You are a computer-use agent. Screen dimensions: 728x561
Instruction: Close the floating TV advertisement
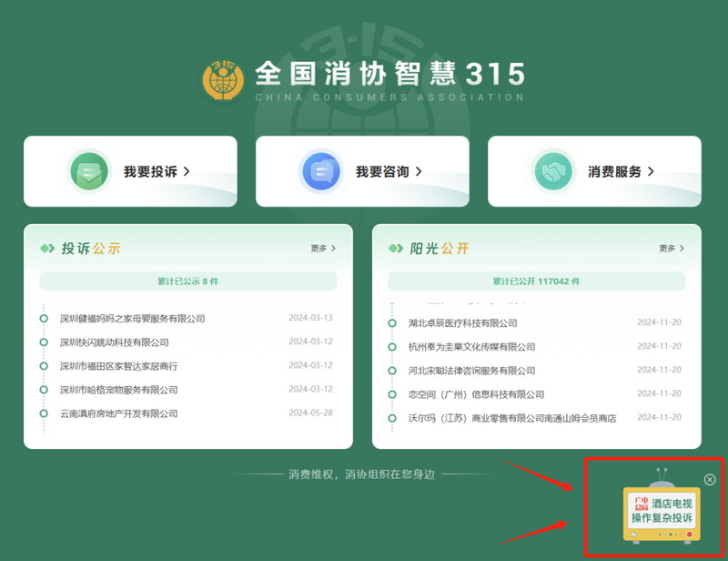point(710,480)
